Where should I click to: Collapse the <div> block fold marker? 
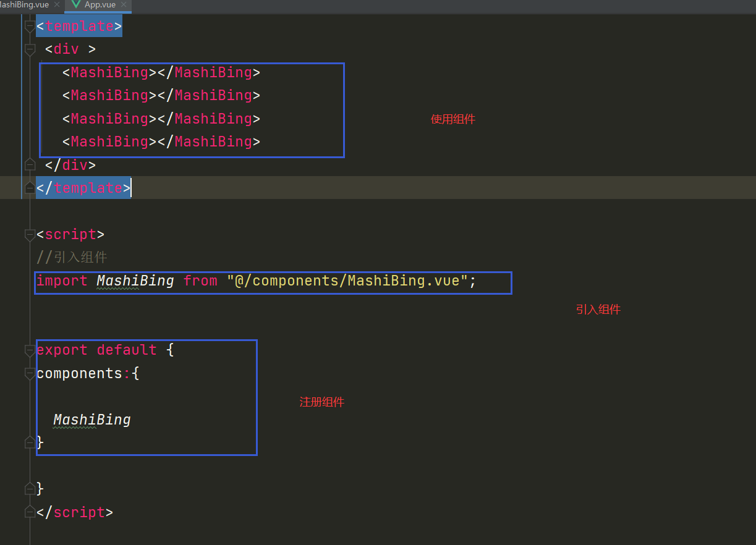pos(30,49)
